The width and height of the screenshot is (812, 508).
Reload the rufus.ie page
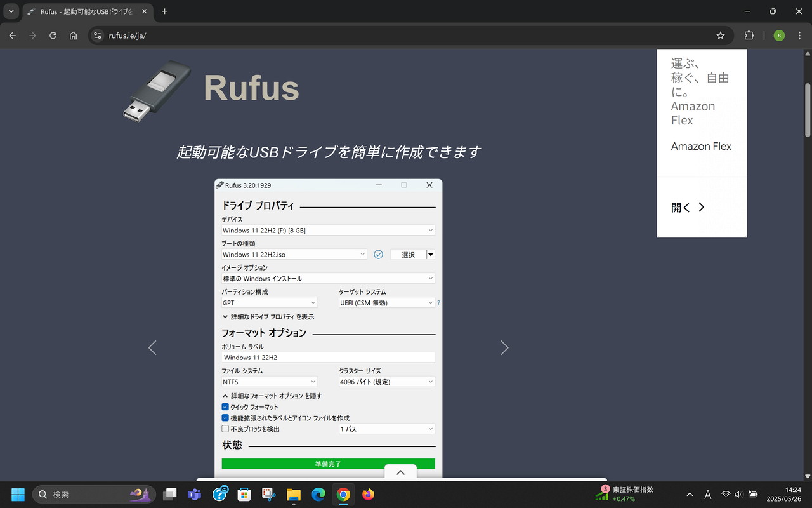point(53,36)
